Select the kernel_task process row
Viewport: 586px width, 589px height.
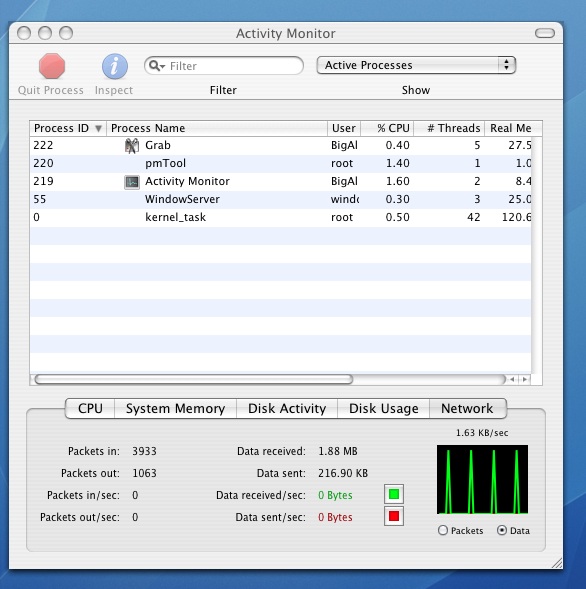280,218
